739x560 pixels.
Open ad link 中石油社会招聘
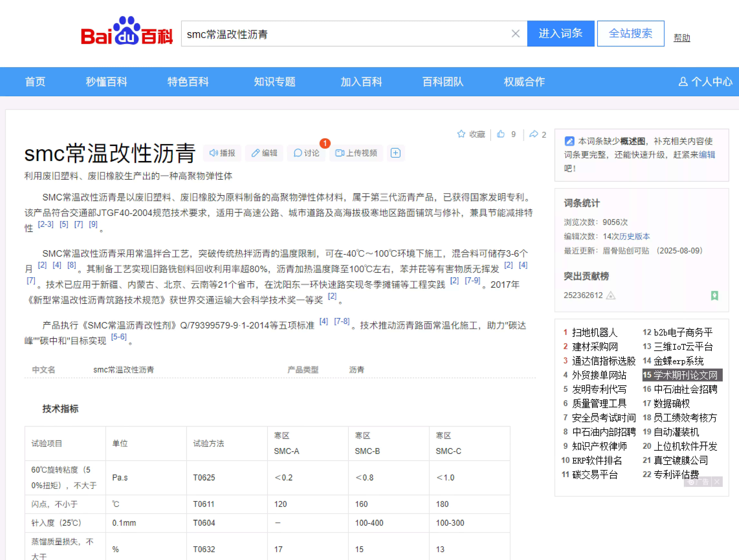click(x=685, y=389)
